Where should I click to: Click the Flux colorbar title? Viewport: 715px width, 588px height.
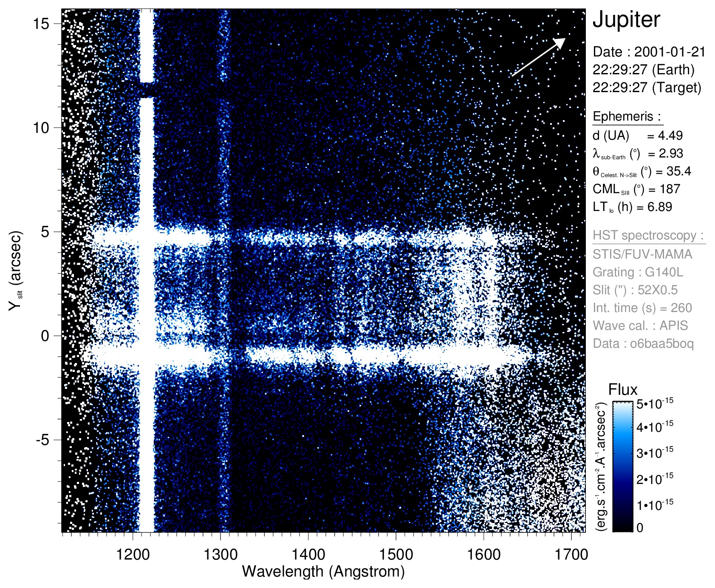pyautogui.click(x=623, y=390)
